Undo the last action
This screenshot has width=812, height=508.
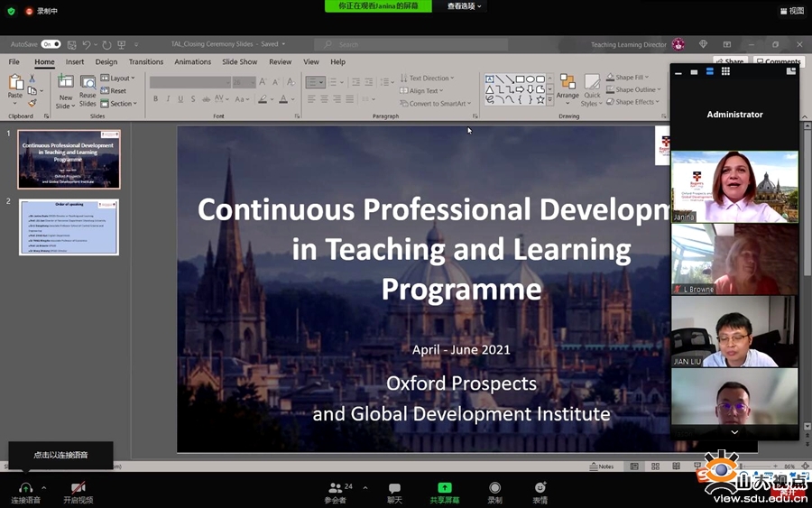[87, 44]
